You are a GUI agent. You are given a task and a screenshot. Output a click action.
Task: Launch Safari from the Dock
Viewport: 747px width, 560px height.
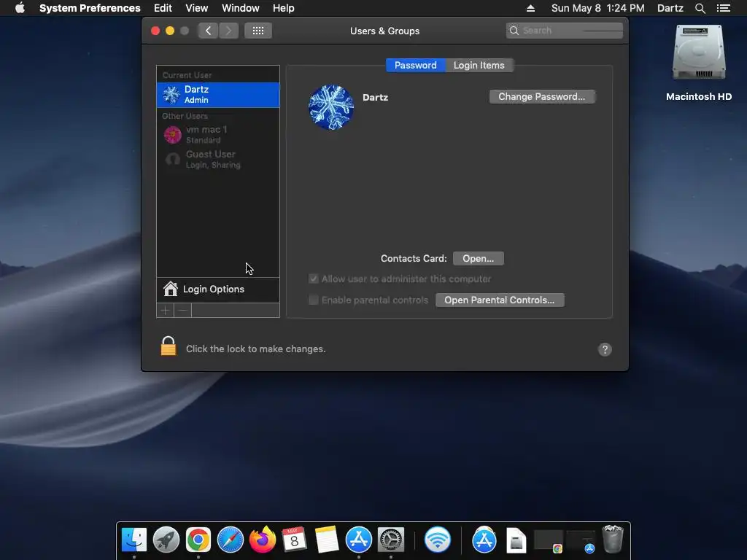tap(230, 540)
